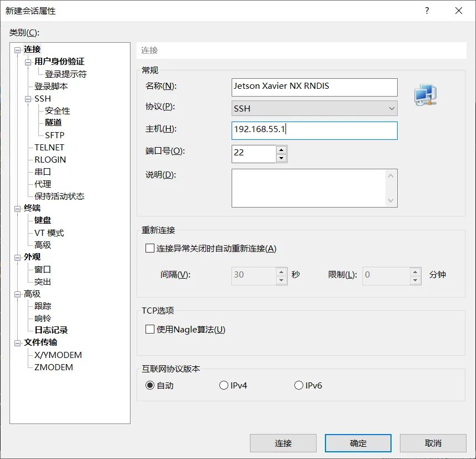
Task: Collapse the 外观 tree node
Action: coord(18,258)
